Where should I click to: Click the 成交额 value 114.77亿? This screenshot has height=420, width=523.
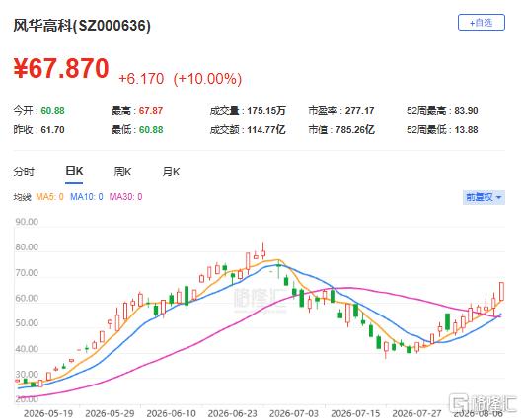pos(266,130)
